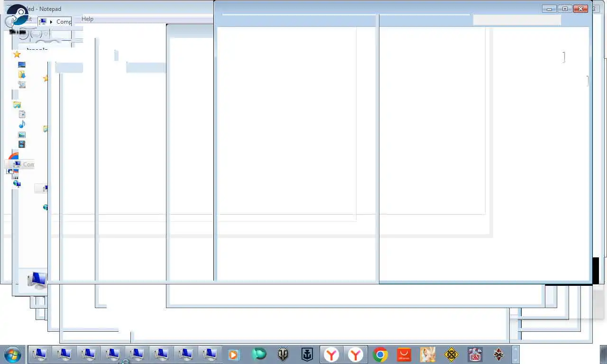Open the red star emblem taskbar icon

[498, 355]
